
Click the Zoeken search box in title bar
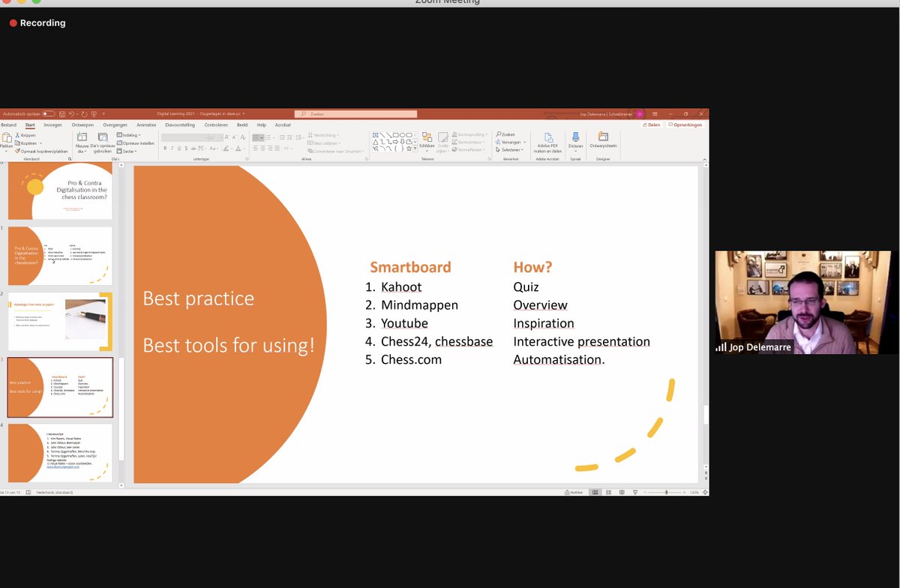(355, 114)
